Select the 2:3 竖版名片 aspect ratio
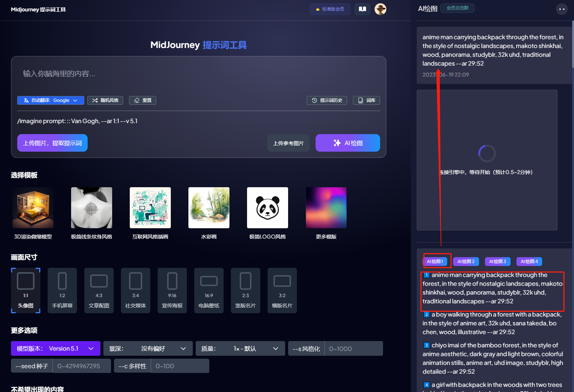 pyautogui.click(x=246, y=291)
